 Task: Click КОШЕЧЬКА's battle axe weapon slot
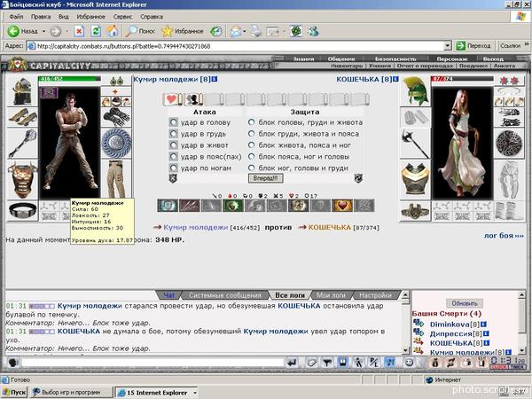tap(415, 144)
